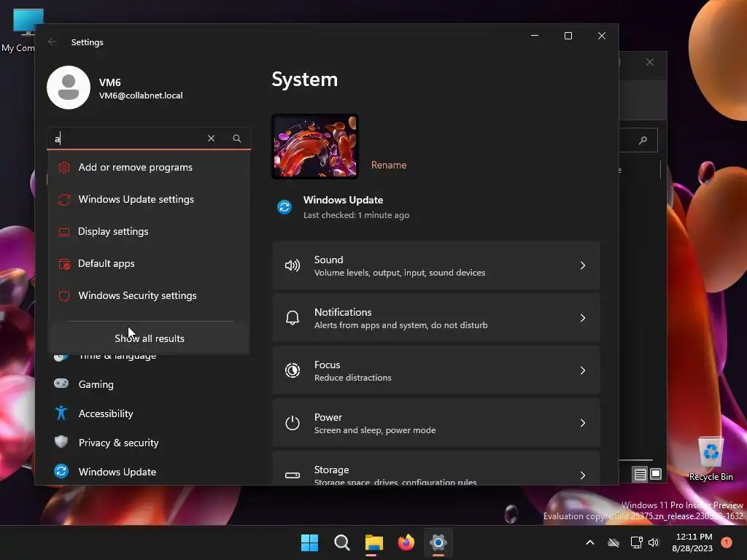Click the Privacy shield icon
The height and width of the screenshot is (560, 747).
(61, 442)
